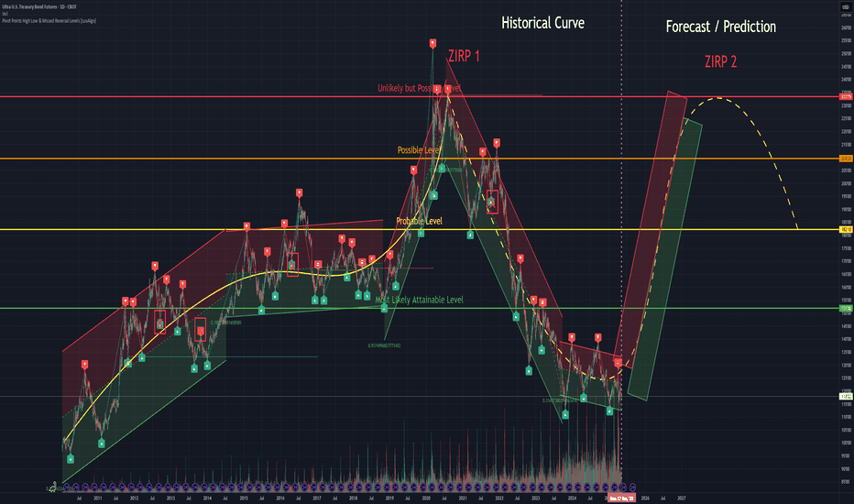Click the 2011 label on the time axis
The height and width of the screenshot is (504, 854).
coord(97,498)
